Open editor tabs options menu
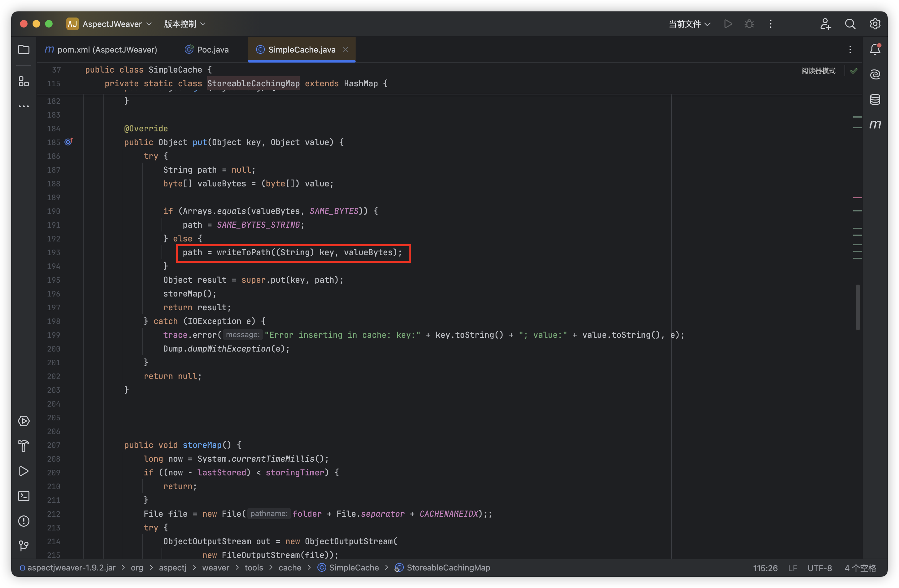The height and width of the screenshot is (588, 899). 850,49
